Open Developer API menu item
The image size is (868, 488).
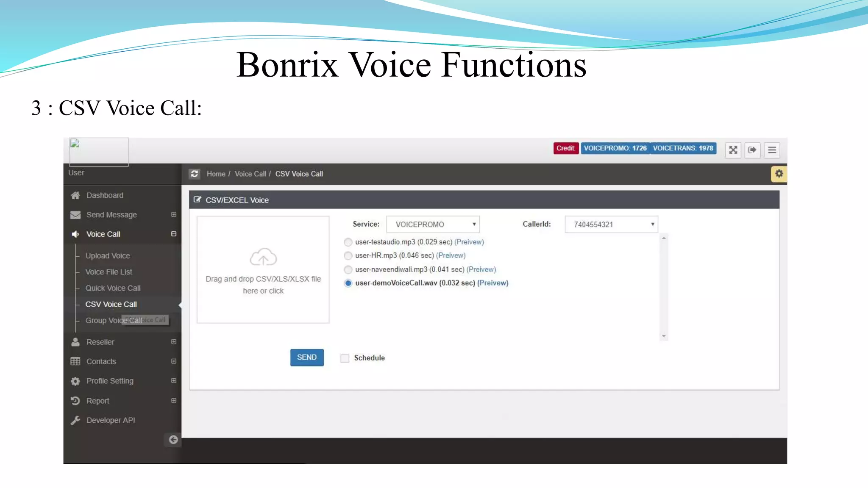pyautogui.click(x=111, y=420)
